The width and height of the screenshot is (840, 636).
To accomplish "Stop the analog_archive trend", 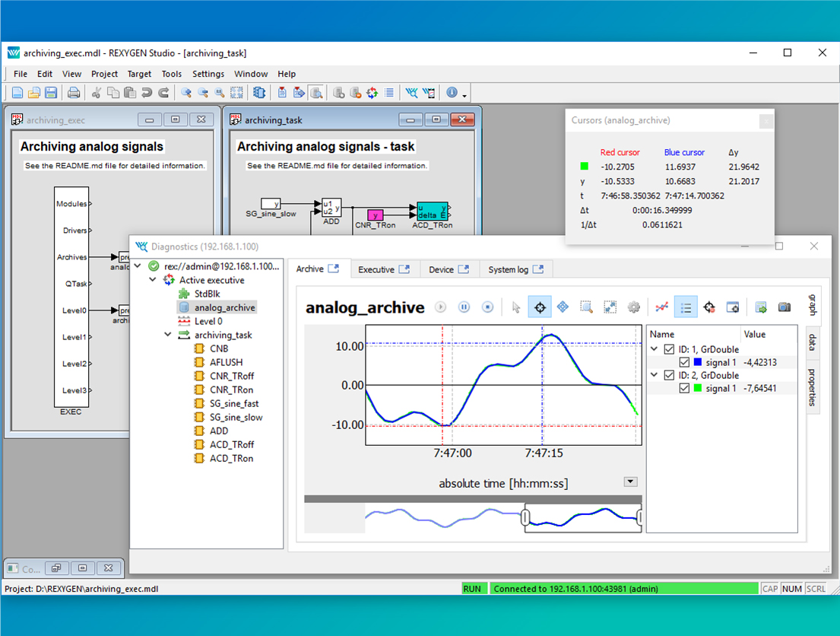I will [487, 307].
